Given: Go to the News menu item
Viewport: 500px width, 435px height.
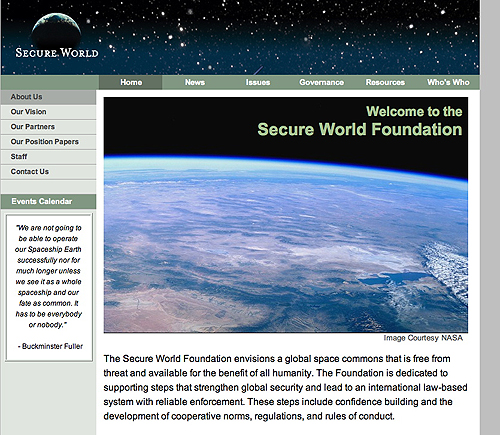Looking at the screenshot, I should (195, 82).
